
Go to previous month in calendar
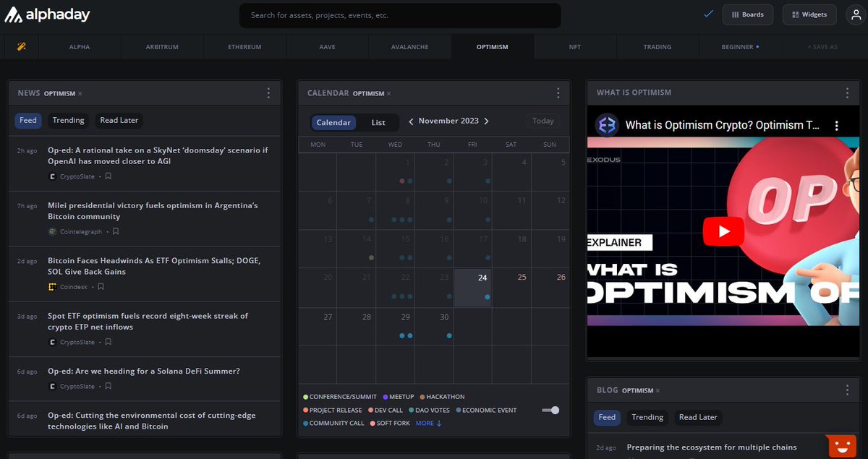411,121
